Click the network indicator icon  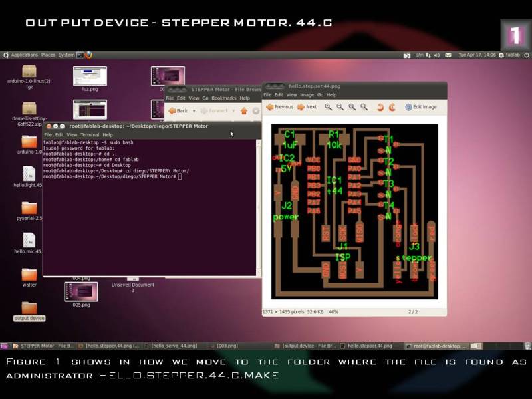click(428, 55)
